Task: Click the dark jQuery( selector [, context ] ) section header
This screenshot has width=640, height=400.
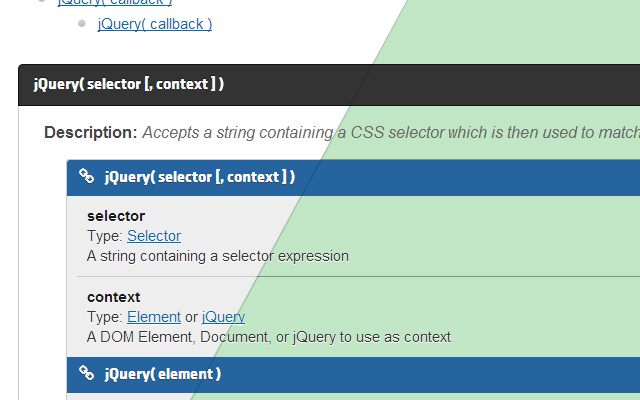Action: pyautogui.click(x=128, y=84)
